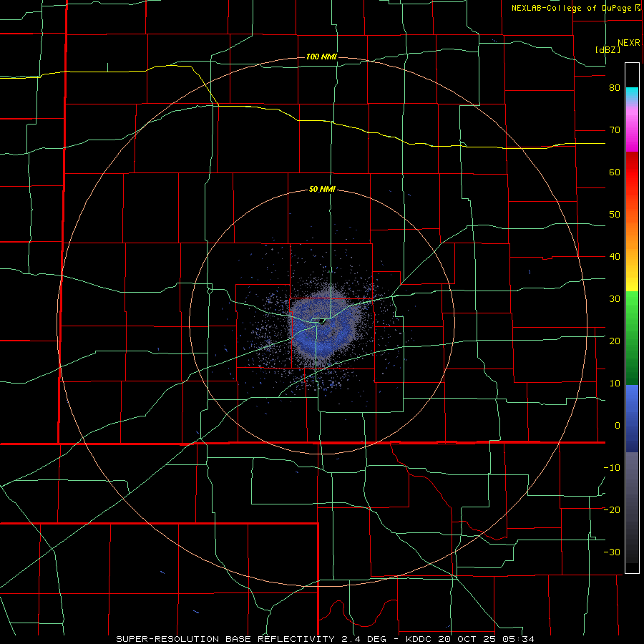The image size is (644, 644).
Task: Click the 40 dBZ scale value
Action: click(615, 257)
